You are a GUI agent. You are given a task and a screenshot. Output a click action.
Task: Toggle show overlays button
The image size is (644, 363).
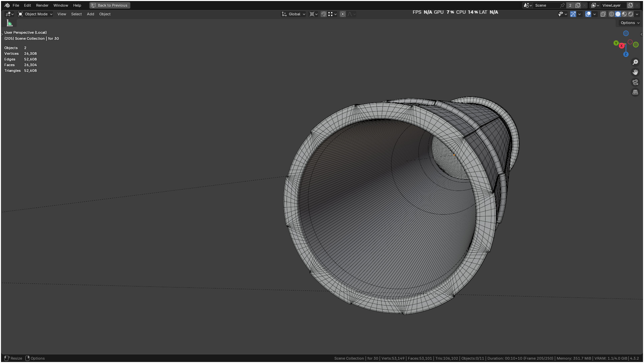[588, 14]
